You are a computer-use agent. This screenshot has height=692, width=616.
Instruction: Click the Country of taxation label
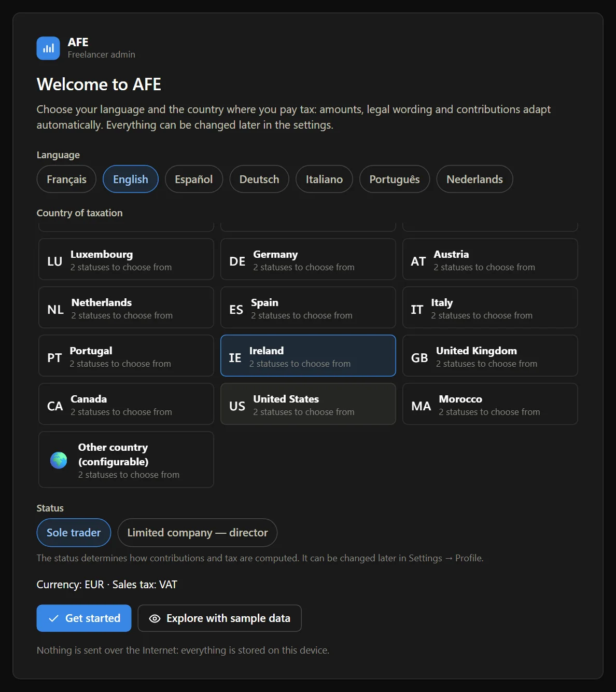80,213
